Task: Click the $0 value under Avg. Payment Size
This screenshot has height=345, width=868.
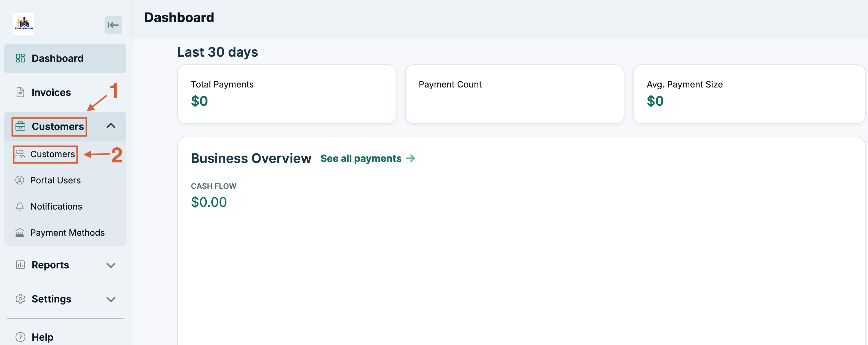Action: tap(655, 101)
